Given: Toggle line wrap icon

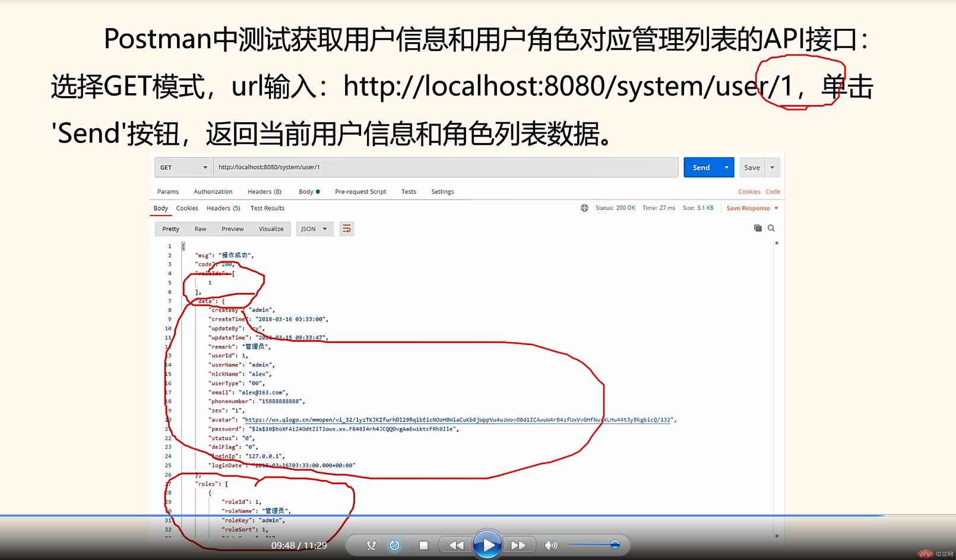Looking at the screenshot, I should pos(347,229).
